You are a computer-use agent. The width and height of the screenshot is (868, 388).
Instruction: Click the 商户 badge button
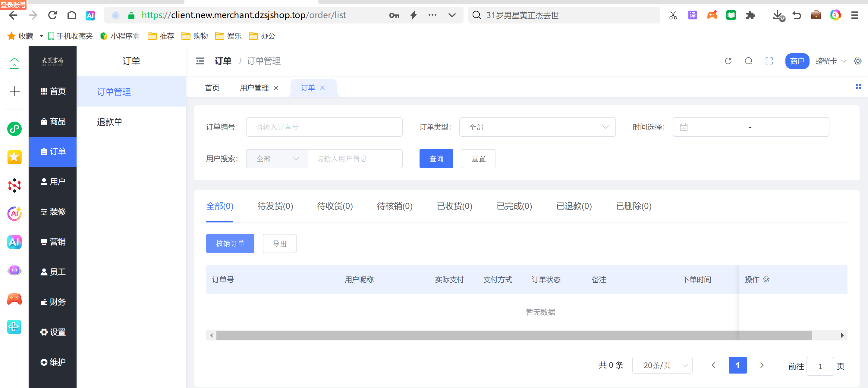(x=797, y=61)
